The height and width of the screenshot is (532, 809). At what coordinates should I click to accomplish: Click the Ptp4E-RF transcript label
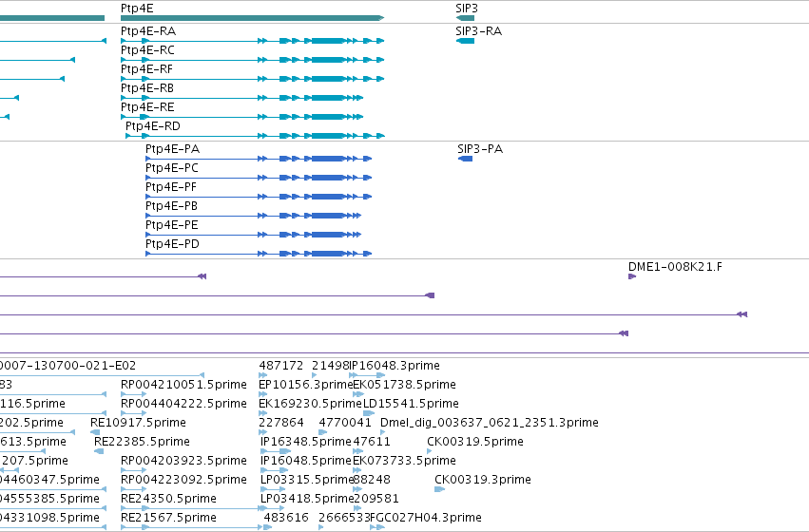click(146, 69)
